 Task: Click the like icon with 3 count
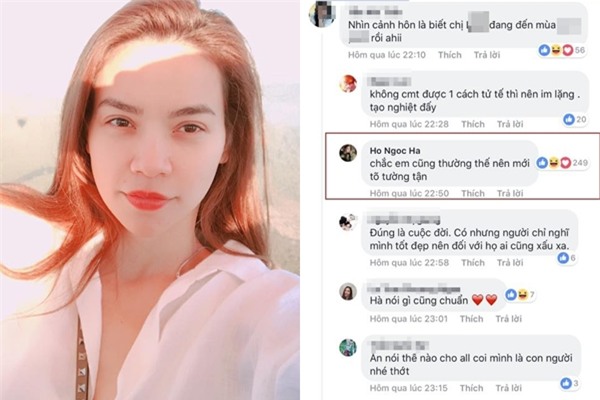click(569, 383)
